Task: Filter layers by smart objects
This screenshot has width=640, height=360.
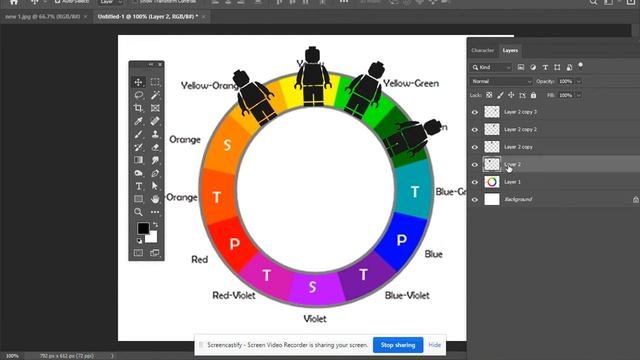Action: point(569,67)
